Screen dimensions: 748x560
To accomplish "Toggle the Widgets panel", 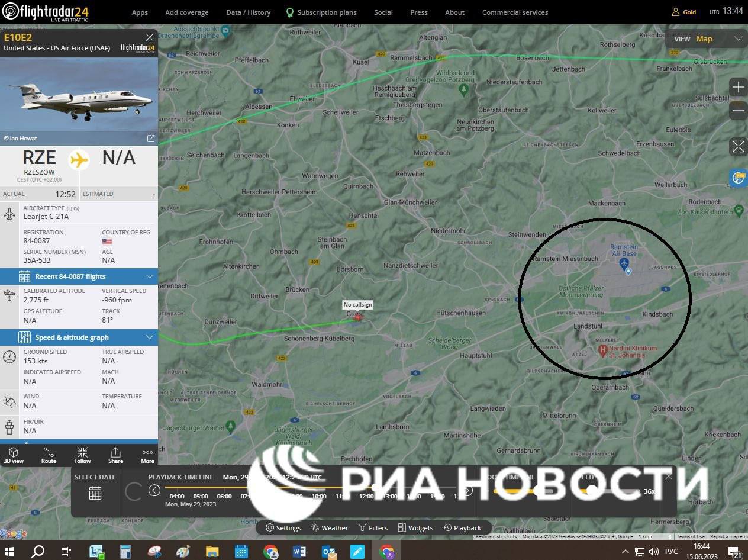I will [x=415, y=528].
